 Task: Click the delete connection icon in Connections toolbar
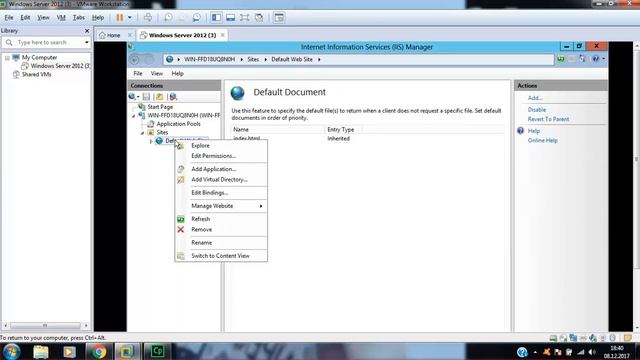[173, 97]
